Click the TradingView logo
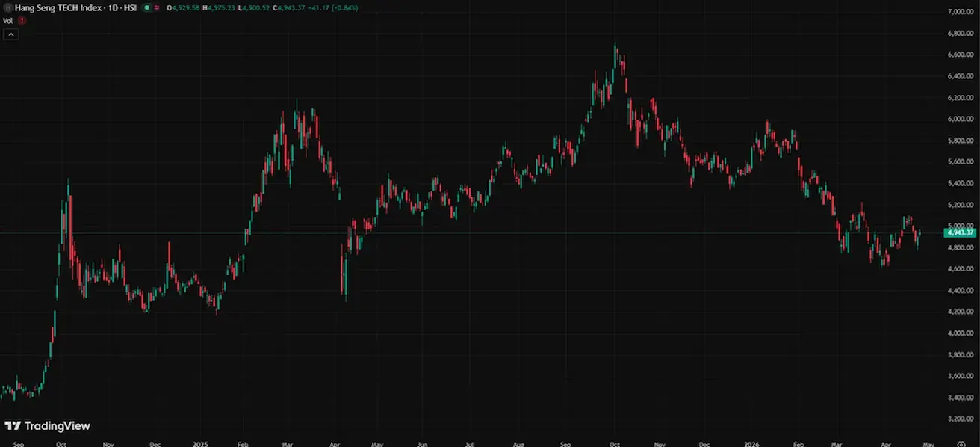Screen dimensions: 980x447 tap(47, 425)
